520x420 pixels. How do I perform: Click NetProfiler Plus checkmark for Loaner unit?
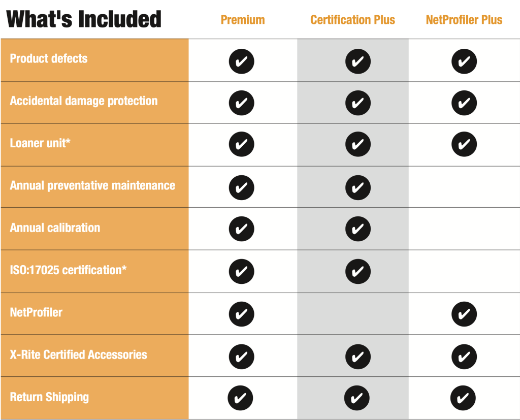pos(464,145)
